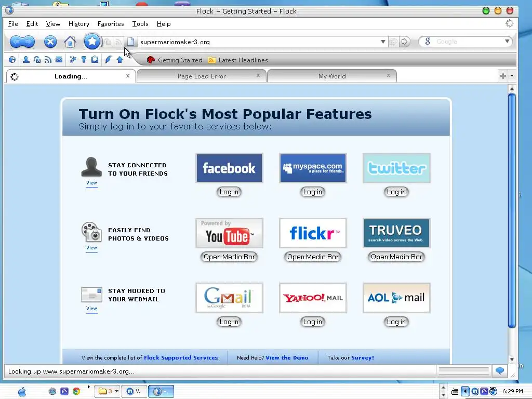Close the My World tab
Image resolution: width=532 pixels, height=399 pixels.
[x=389, y=75]
